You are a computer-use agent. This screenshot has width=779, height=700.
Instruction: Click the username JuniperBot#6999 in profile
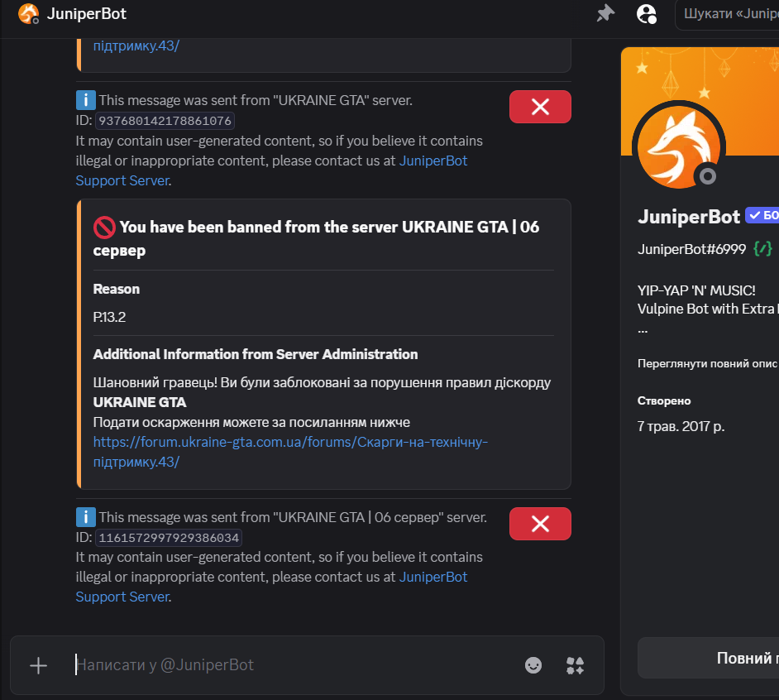[x=691, y=249]
